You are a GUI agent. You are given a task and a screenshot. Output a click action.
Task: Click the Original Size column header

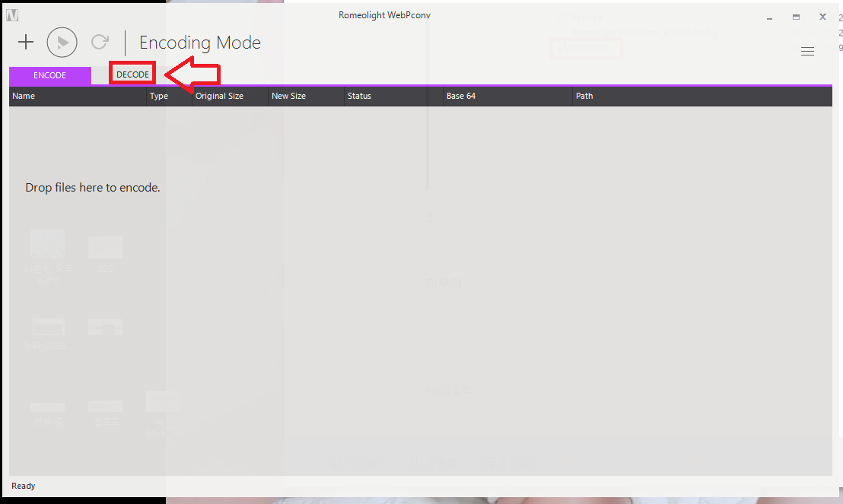[x=230, y=97]
